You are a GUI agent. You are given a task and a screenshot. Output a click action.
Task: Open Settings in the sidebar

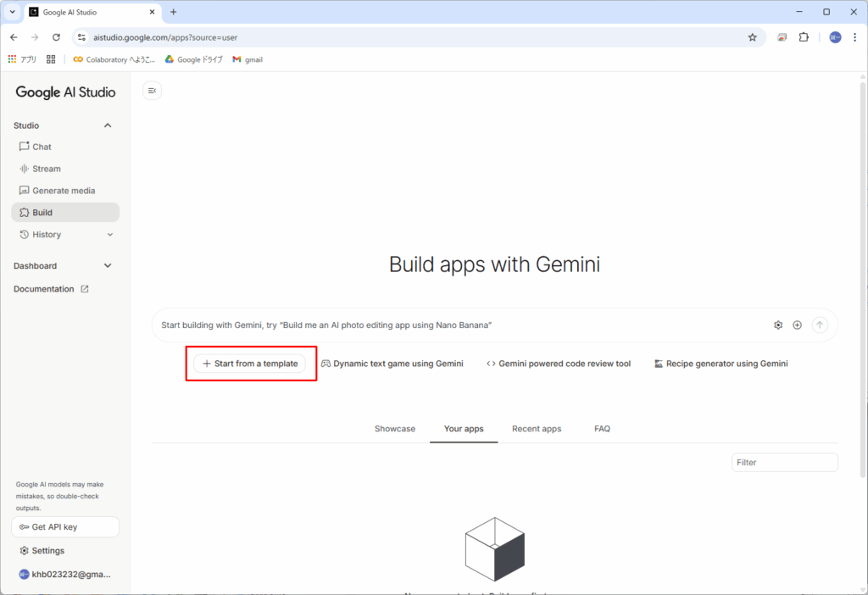[65, 551]
